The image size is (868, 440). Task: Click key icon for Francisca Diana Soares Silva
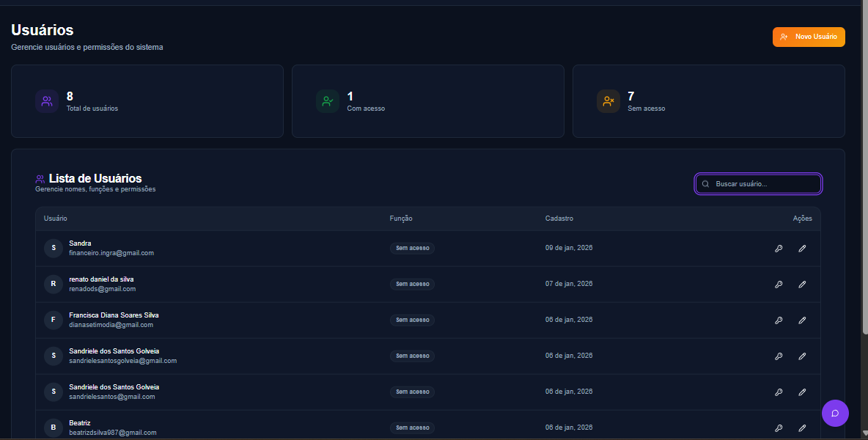779,320
